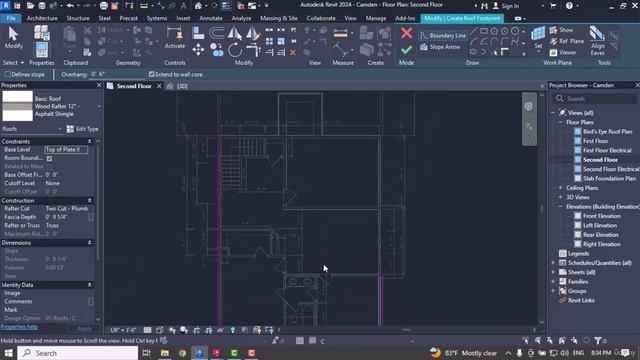Click the Activate controls tool

click(175, 38)
